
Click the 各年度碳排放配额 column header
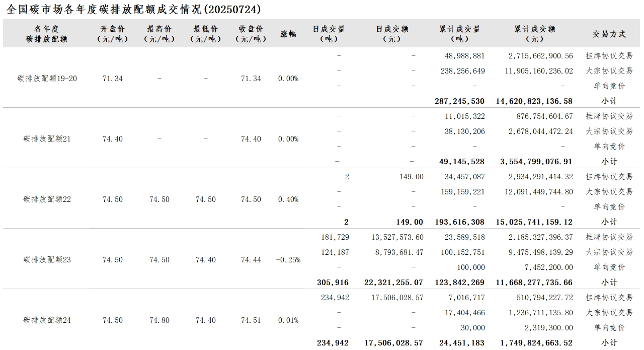tap(47, 34)
